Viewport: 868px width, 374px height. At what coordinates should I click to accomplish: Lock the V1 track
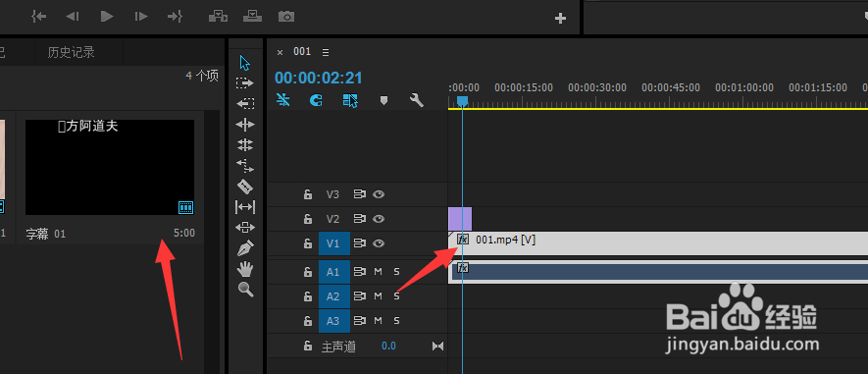point(307,243)
